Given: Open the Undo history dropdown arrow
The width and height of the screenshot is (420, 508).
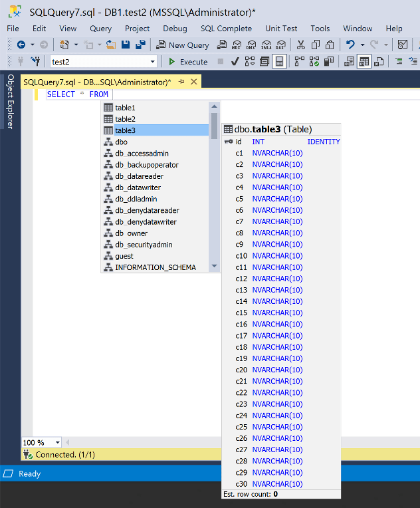Looking at the screenshot, I should point(363,45).
